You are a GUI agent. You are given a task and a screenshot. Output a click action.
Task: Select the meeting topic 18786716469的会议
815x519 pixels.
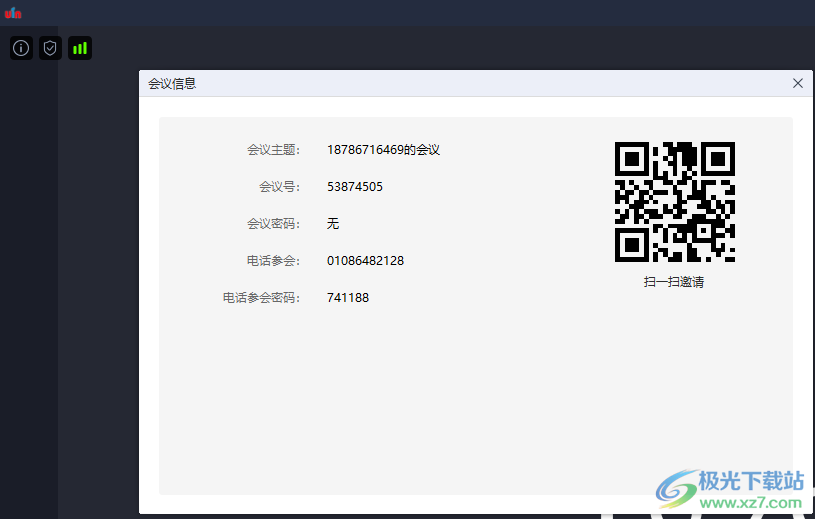click(384, 150)
